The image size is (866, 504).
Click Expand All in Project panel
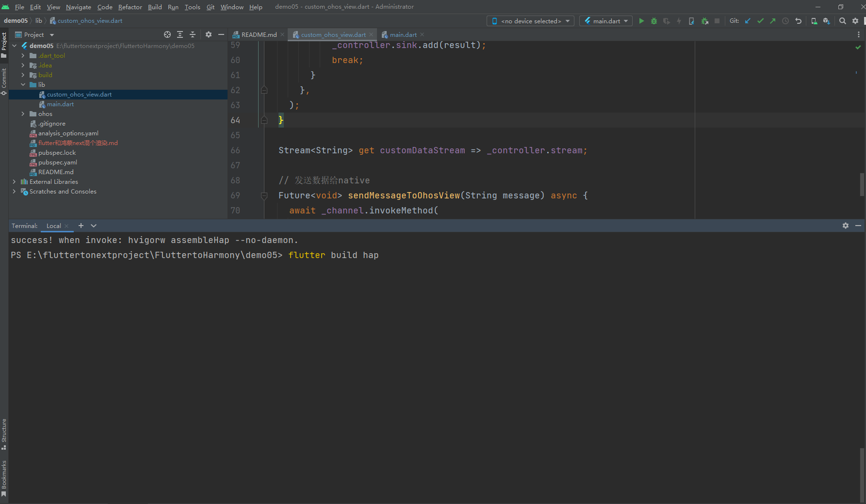(180, 34)
